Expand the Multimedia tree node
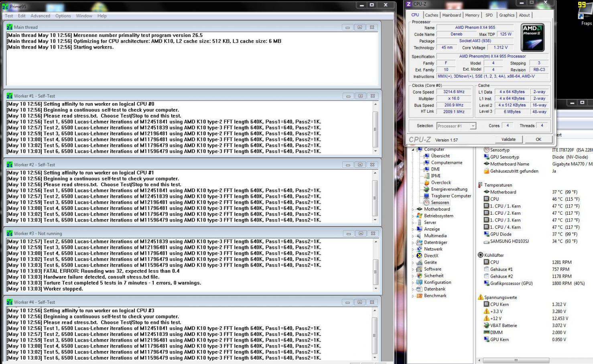Viewport: 593px width, 364px height. tap(413, 236)
